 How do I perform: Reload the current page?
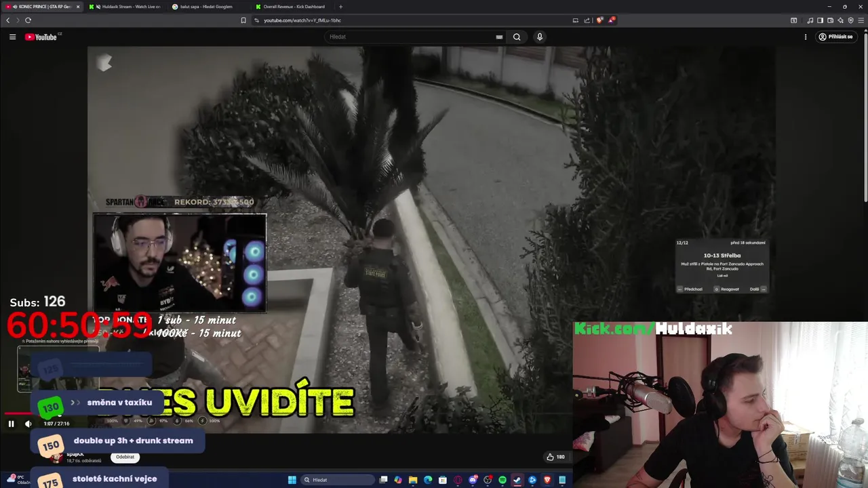point(28,20)
